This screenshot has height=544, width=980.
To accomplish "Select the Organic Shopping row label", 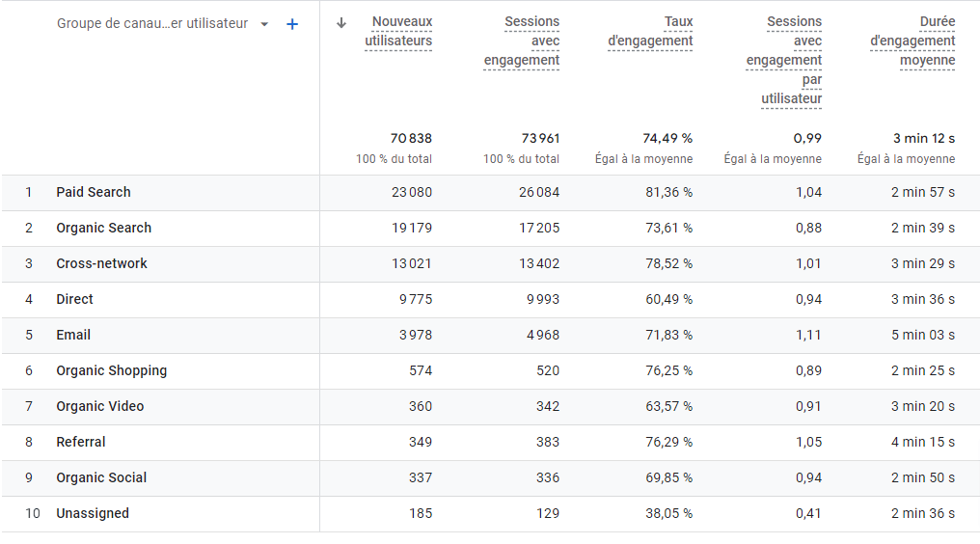I will pyautogui.click(x=112, y=370).
